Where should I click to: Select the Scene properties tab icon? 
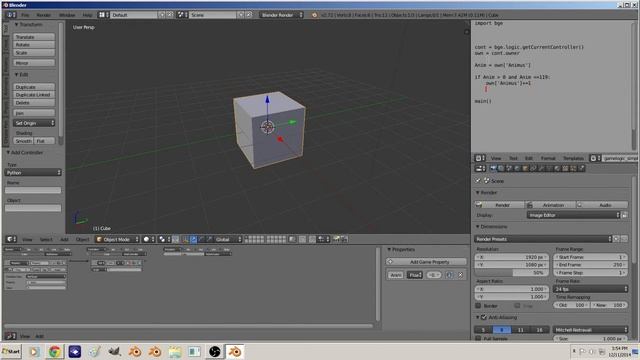pos(509,168)
